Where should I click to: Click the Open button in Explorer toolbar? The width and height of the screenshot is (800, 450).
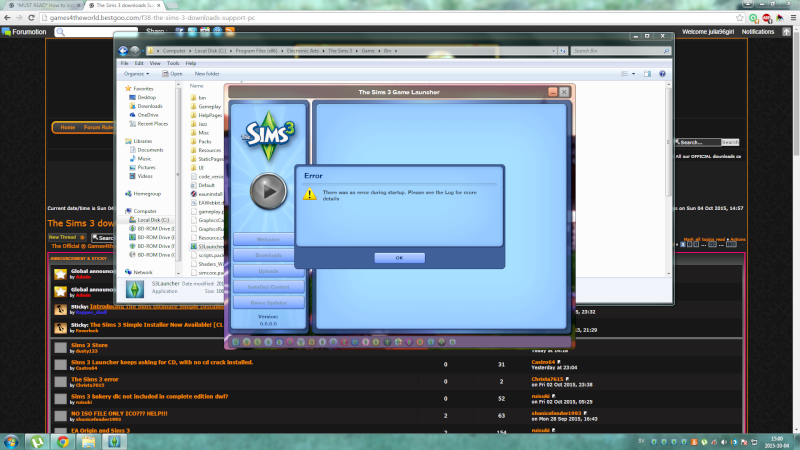[x=172, y=74]
